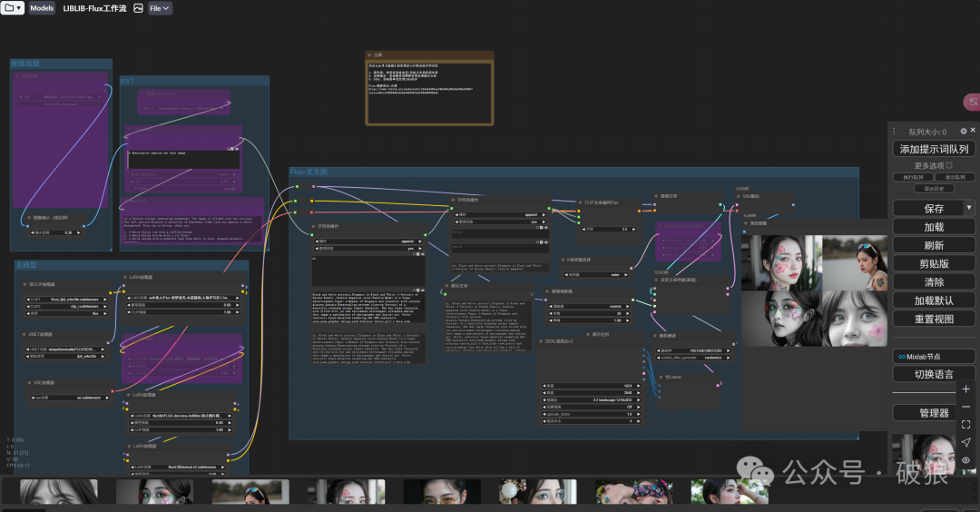Collapse the 双CLIP加载器 node dot
This screenshot has width=980, height=512.
pos(24,284)
